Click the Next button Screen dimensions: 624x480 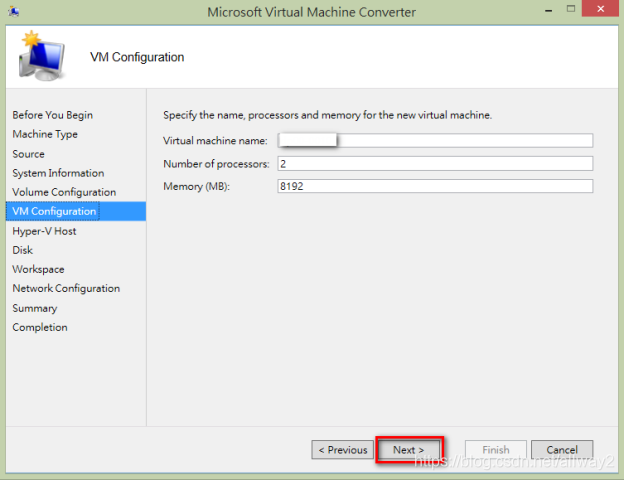[409, 450]
